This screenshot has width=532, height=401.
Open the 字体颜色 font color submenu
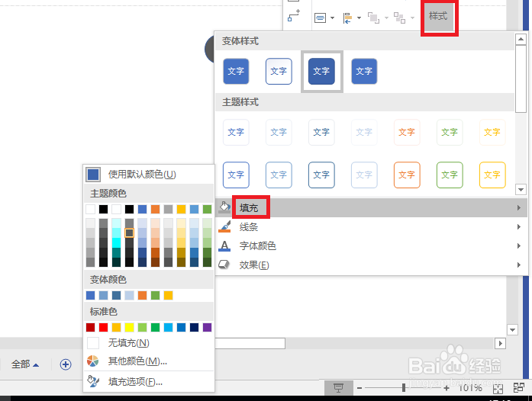371,245
